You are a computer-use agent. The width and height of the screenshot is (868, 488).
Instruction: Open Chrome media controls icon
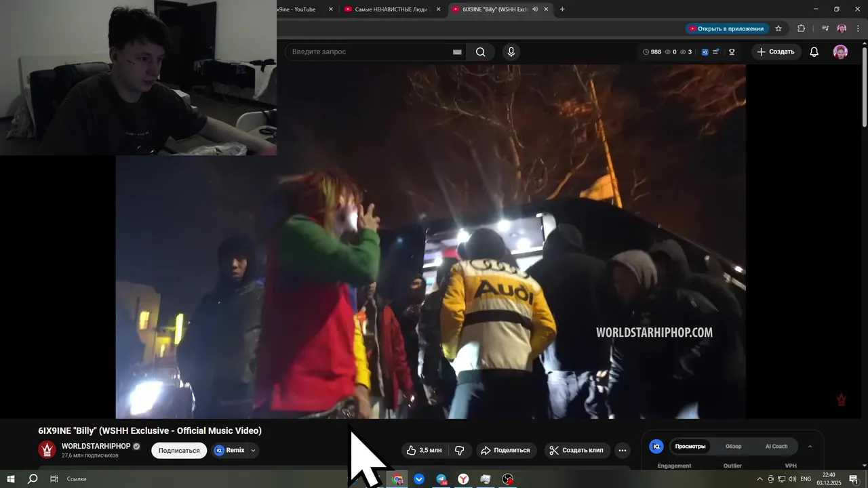(825, 28)
